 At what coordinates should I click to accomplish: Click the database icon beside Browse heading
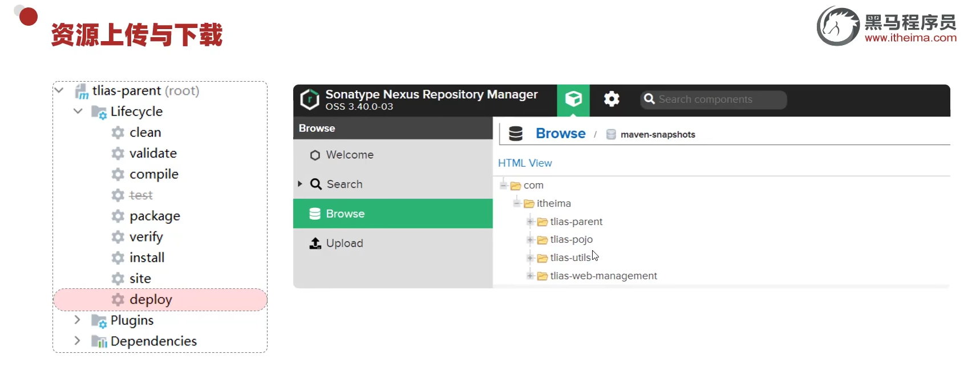point(516,134)
